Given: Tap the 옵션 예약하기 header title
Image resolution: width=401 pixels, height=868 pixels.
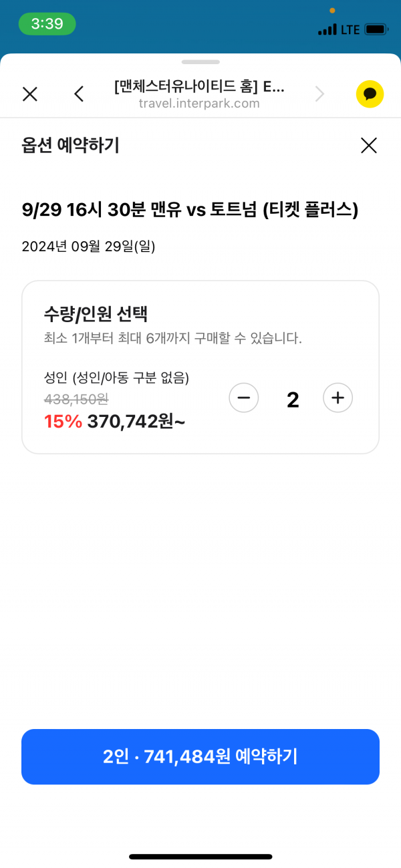Looking at the screenshot, I should point(70,145).
